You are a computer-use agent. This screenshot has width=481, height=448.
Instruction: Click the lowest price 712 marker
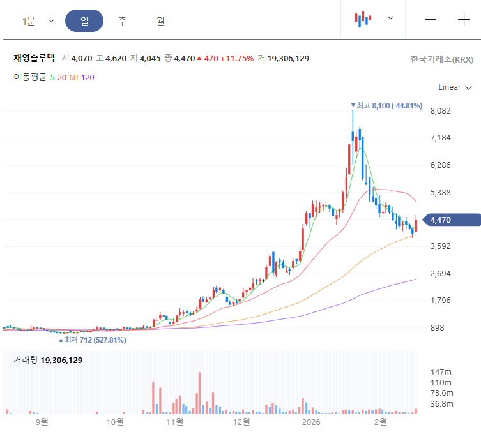pos(93,340)
